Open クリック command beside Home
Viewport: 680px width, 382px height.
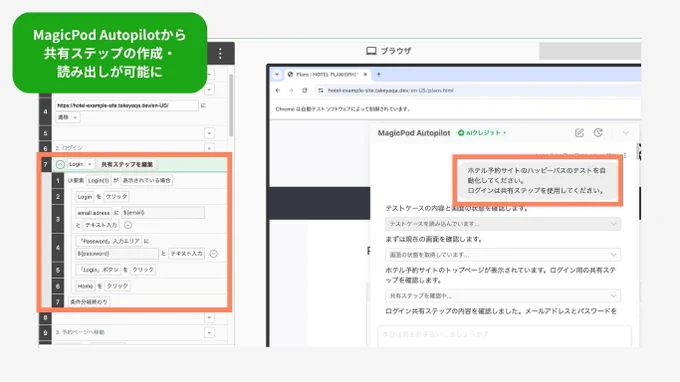click(118, 286)
